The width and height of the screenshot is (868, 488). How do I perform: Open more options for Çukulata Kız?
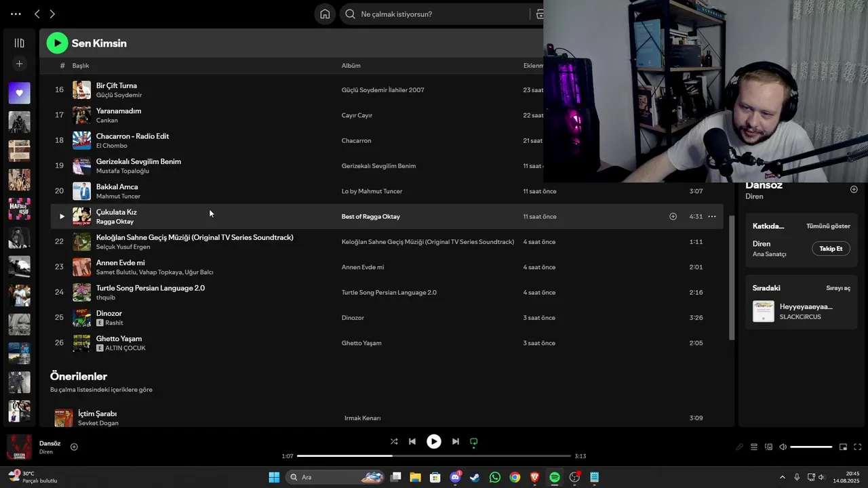712,216
